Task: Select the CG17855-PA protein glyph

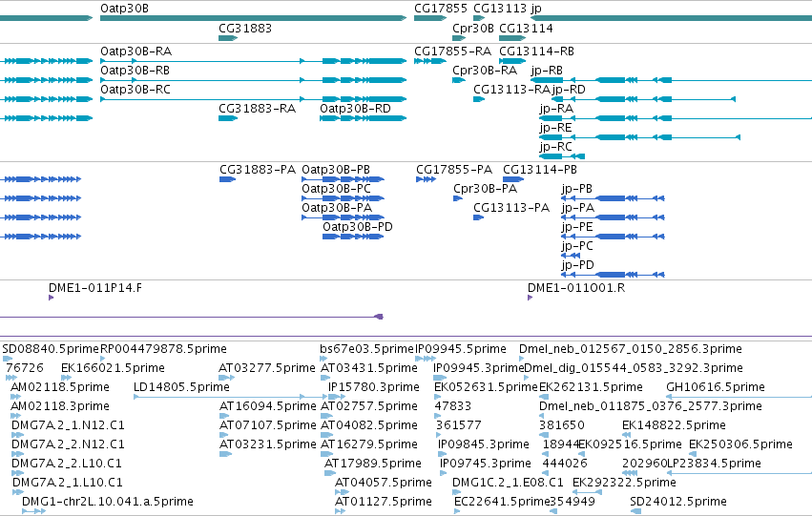Action: 426,179
